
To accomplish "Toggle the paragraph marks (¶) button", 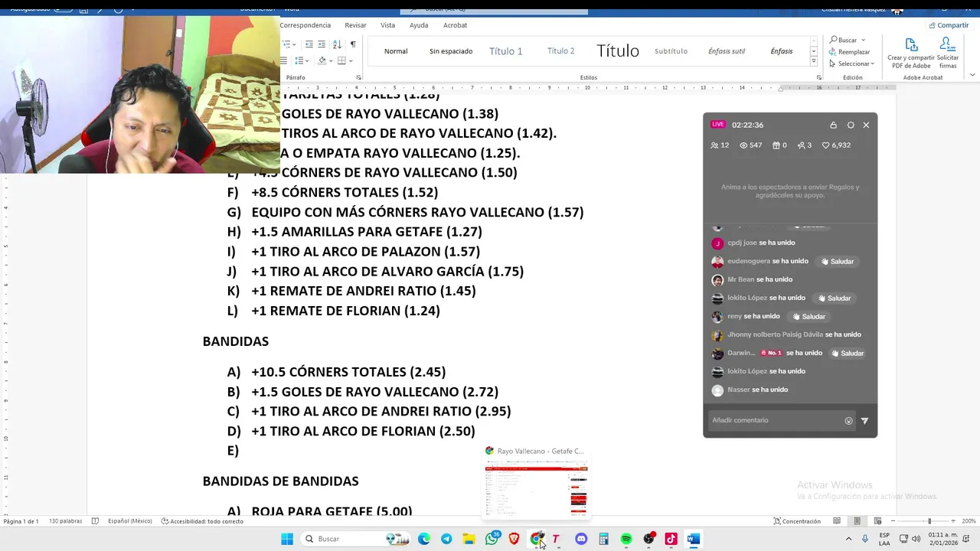I will click(x=353, y=44).
